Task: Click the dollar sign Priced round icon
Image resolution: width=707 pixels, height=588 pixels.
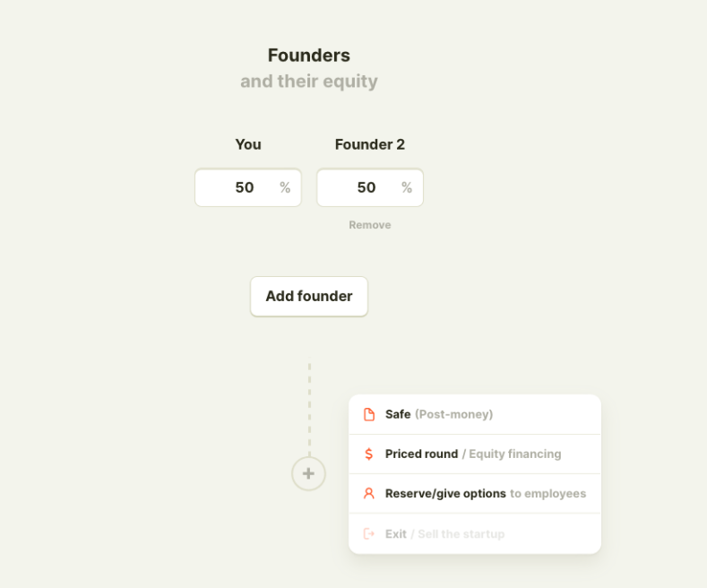Action: (368, 454)
